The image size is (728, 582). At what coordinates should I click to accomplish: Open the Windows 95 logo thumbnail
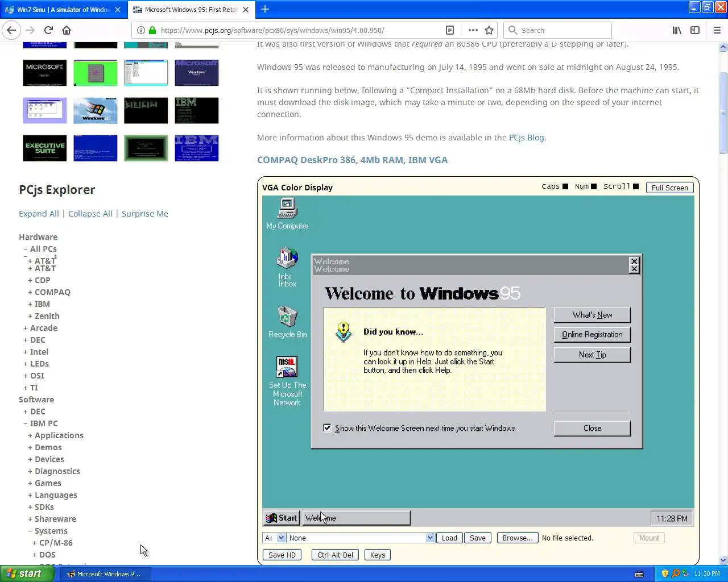click(x=96, y=110)
